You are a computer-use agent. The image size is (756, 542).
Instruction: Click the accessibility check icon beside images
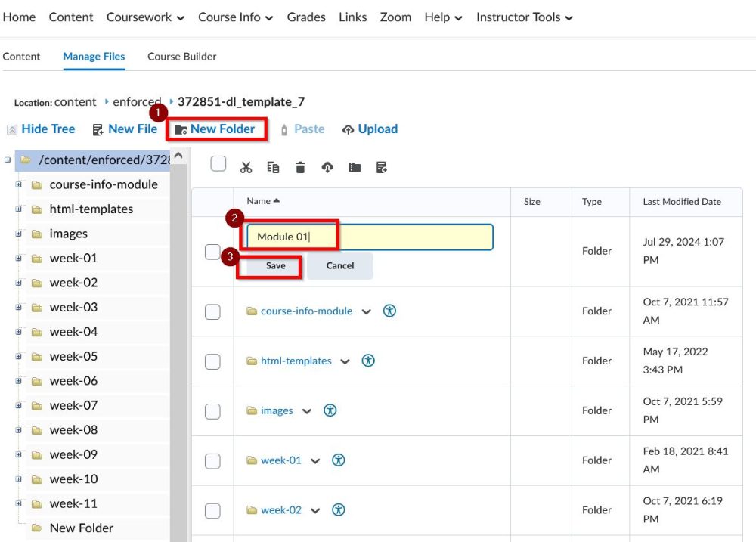tap(330, 410)
